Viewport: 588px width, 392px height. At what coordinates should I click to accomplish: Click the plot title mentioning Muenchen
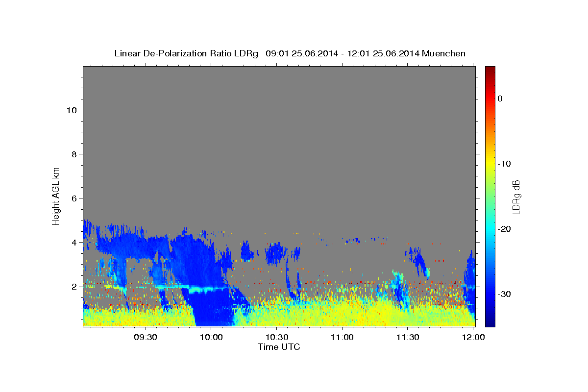point(290,53)
